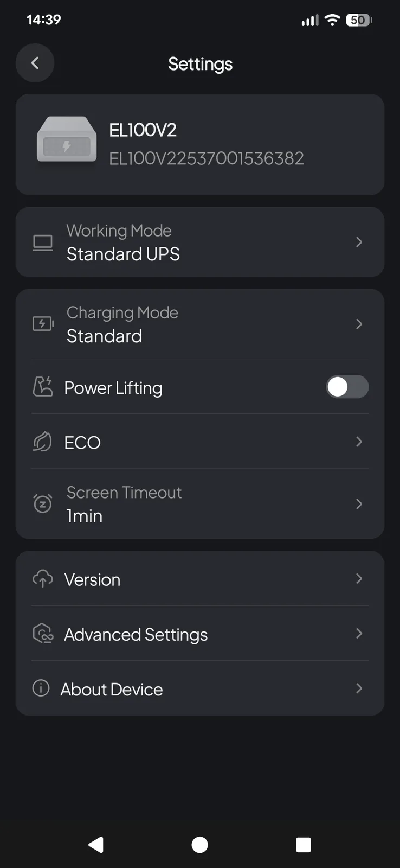The width and height of the screenshot is (400, 868).
Task: Expand Working Mode with its chevron
Action: pos(359,242)
